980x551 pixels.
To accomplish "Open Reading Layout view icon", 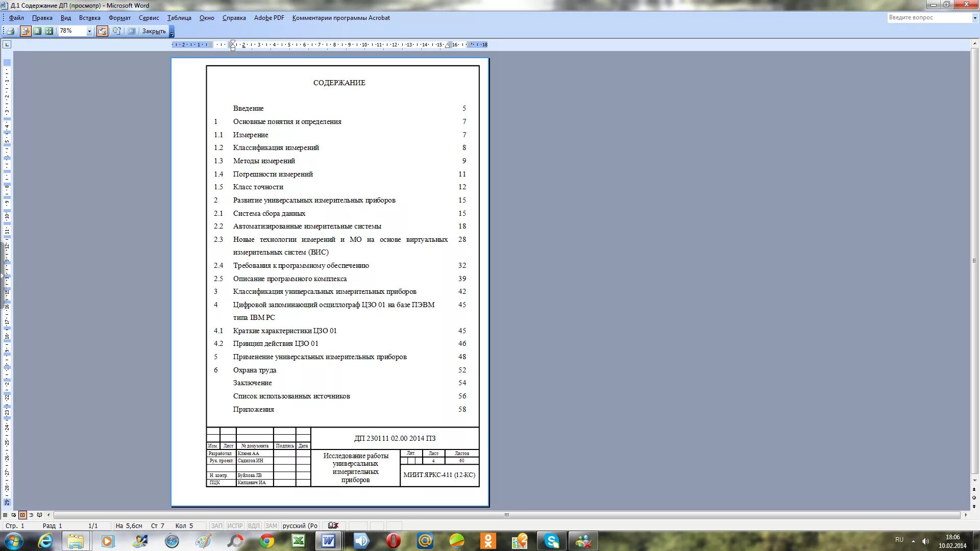I will (40, 515).
